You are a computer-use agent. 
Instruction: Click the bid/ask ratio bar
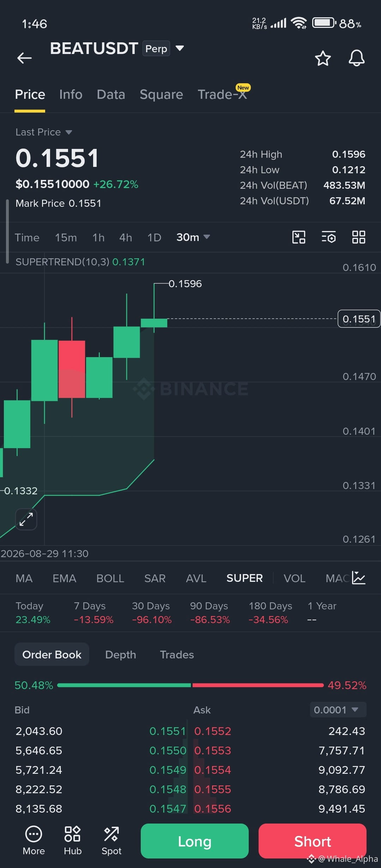(x=190, y=685)
